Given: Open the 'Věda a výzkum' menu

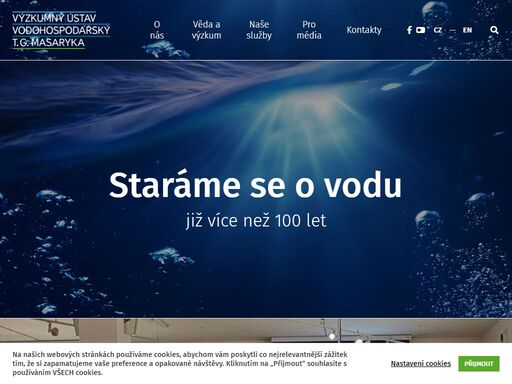Looking at the screenshot, I should (206, 30).
